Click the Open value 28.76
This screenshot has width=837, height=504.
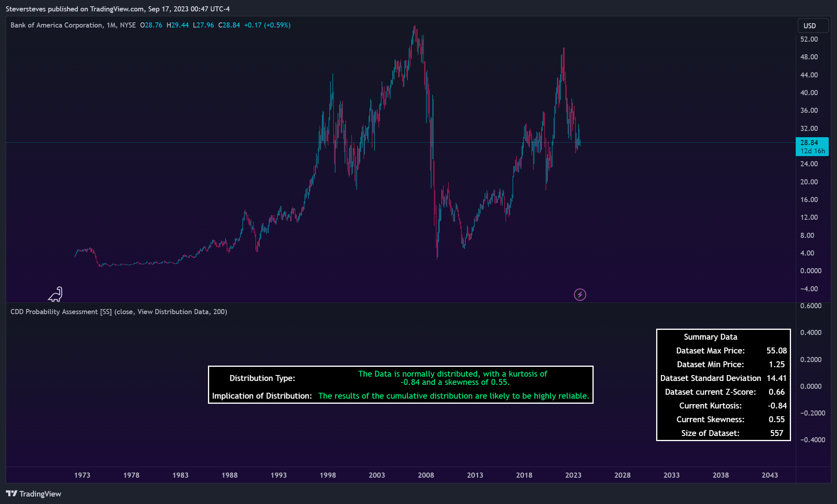[x=153, y=25]
